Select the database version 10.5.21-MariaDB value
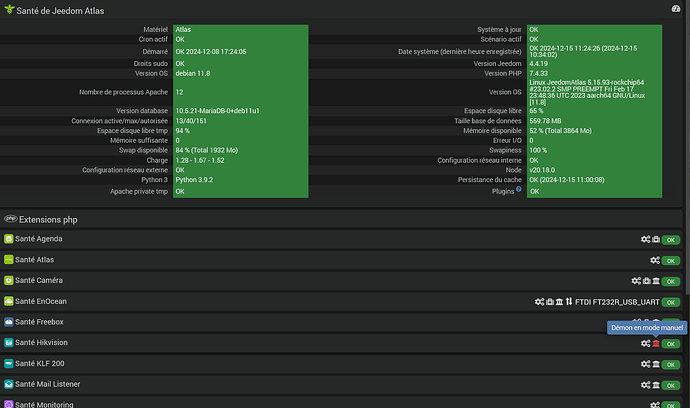 click(x=217, y=110)
